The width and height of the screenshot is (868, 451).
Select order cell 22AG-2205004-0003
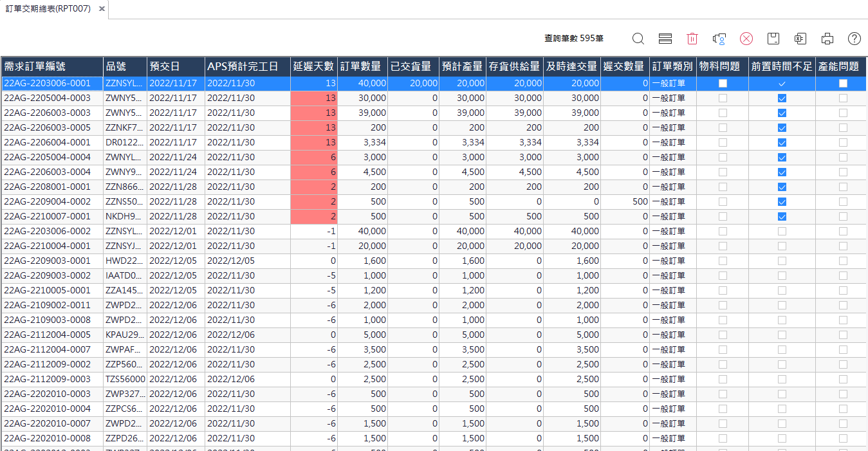[52, 98]
